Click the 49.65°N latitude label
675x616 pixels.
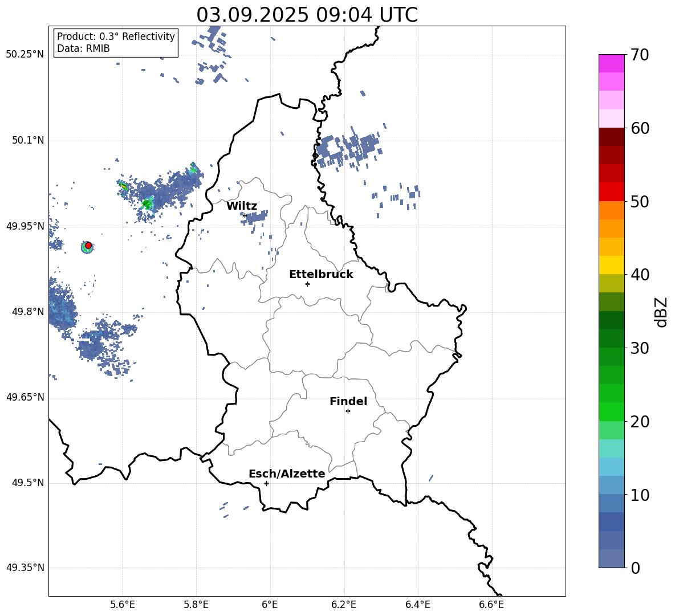[x=25, y=397]
